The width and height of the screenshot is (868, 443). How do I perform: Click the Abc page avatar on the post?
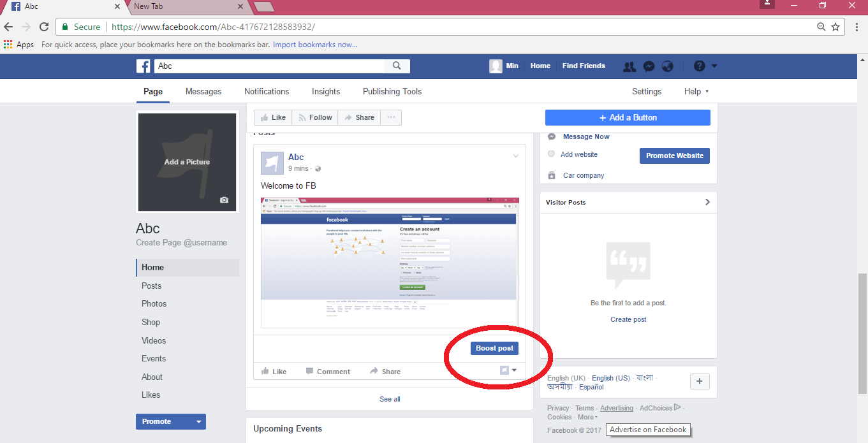point(272,163)
